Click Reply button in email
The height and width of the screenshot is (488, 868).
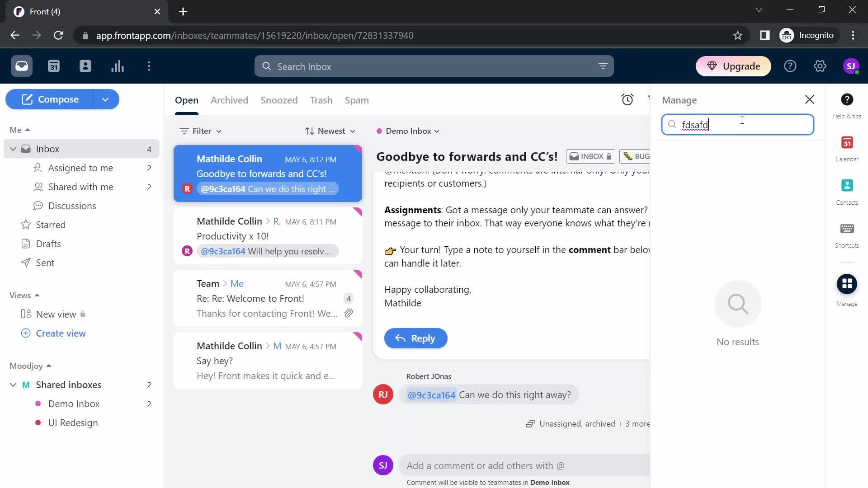(416, 338)
